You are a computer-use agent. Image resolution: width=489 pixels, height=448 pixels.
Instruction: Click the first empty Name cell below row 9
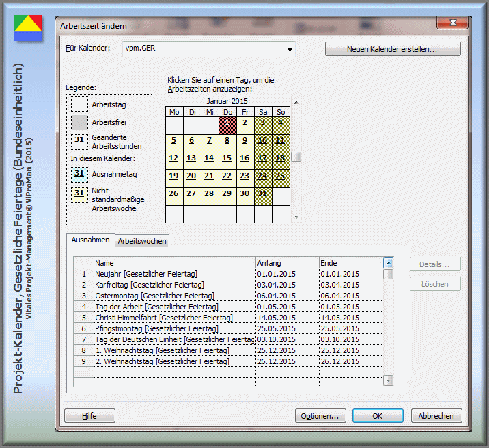pyautogui.click(x=175, y=372)
